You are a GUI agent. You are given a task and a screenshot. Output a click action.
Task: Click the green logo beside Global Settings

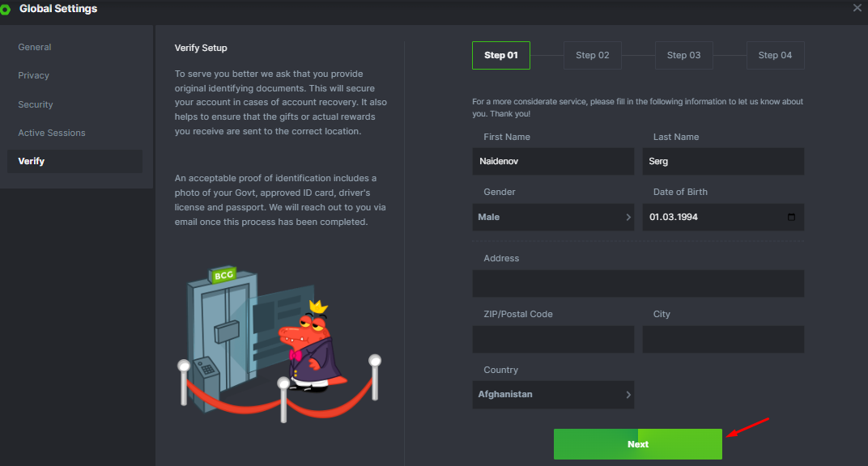[x=5, y=10]
